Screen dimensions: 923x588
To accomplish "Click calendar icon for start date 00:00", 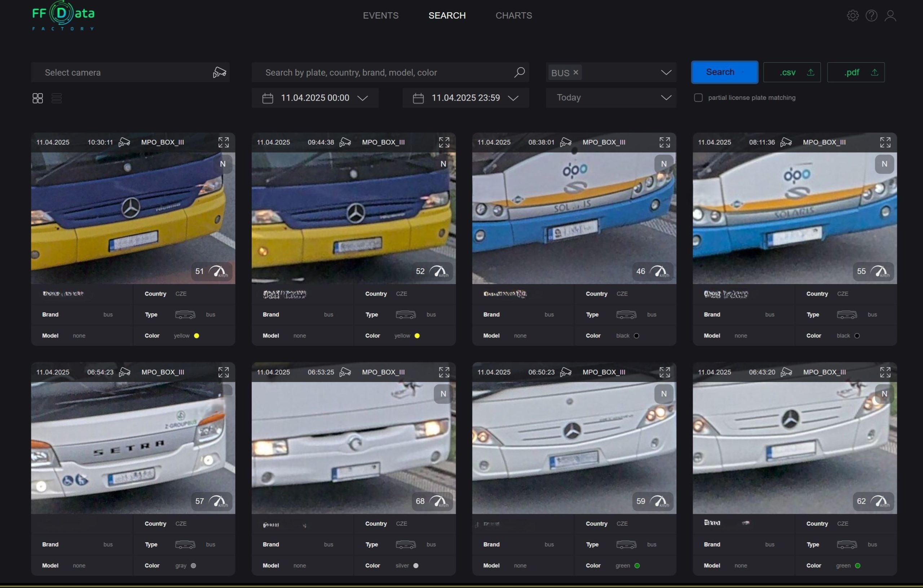I will coord(268,98).
